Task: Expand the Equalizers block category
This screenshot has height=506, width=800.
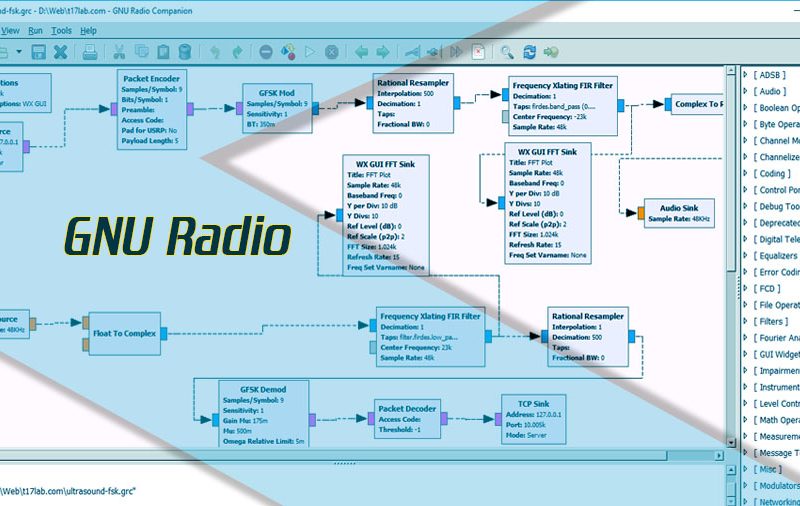Action: point(746,256)
